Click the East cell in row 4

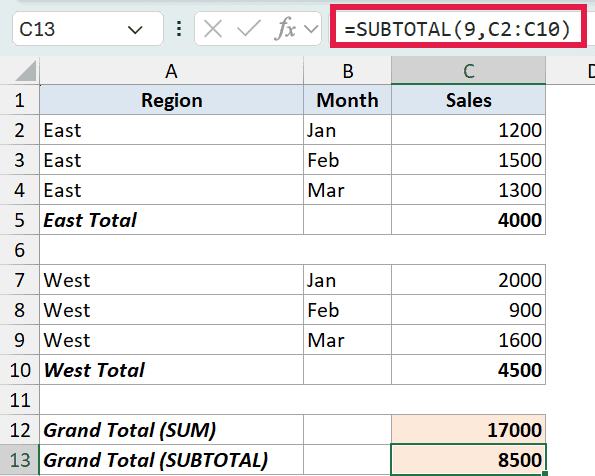[172, 190]
